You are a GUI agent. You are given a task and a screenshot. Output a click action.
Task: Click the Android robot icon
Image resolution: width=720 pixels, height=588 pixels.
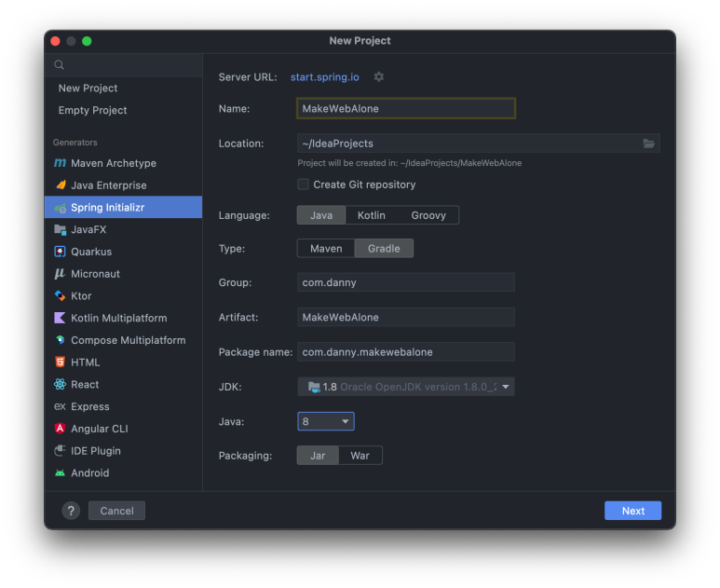tap(61, 472)
